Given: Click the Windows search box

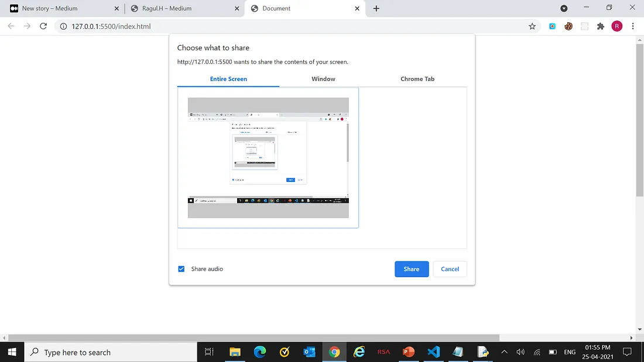Looking at the screenshot, I should (111, 352).
